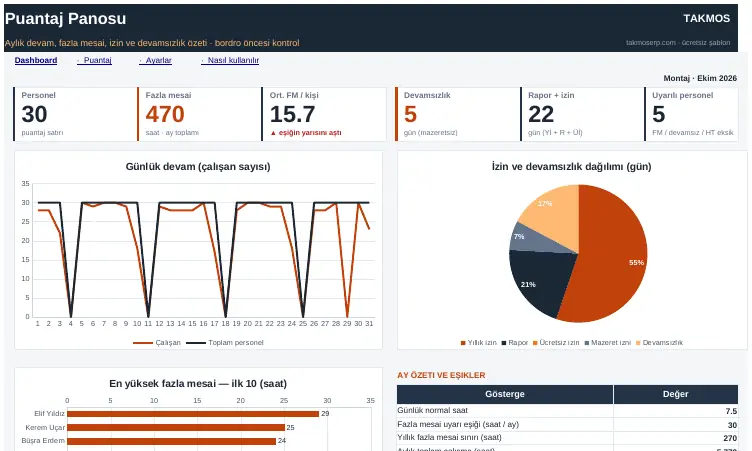The height and width of the screenshot is (451, 752).
Task: Click the Uyarılı personel card heading
Action: [x=682, y=95]
